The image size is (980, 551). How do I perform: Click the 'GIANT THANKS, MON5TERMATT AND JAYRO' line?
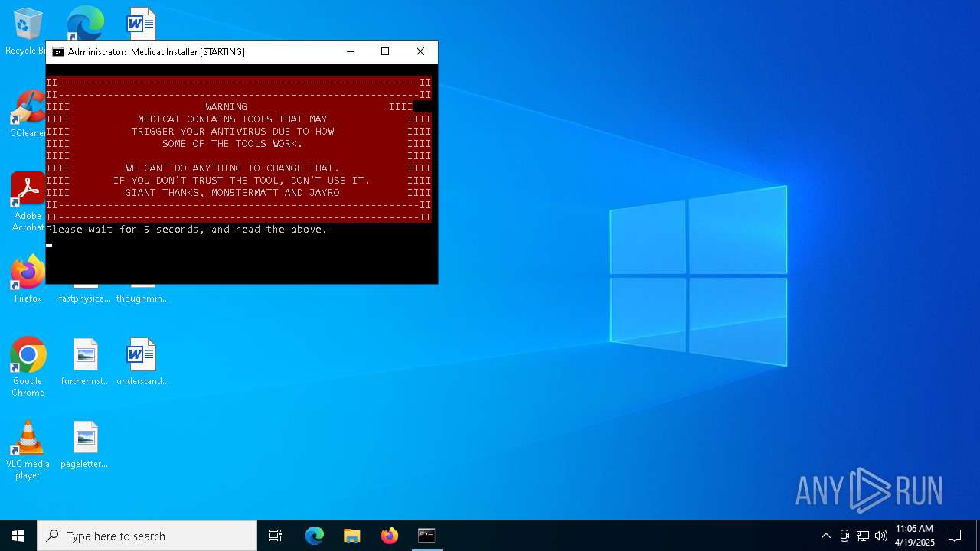pos(233,193)
